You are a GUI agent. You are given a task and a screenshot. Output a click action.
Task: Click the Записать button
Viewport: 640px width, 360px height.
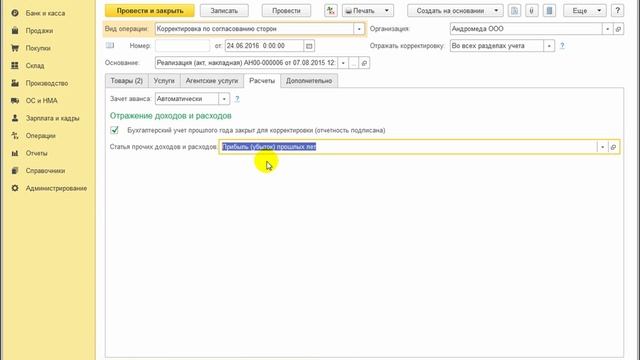pyautogui.click(x=224, y=11)
